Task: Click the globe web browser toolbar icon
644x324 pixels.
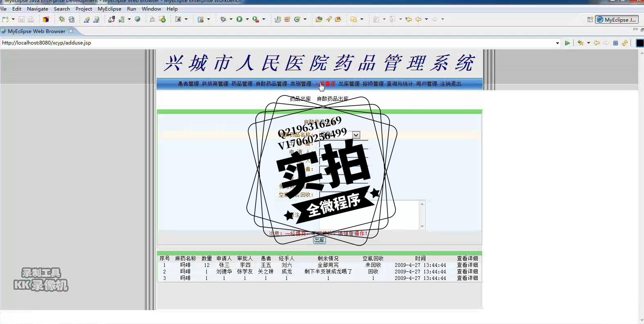Action: pos(138,19)
